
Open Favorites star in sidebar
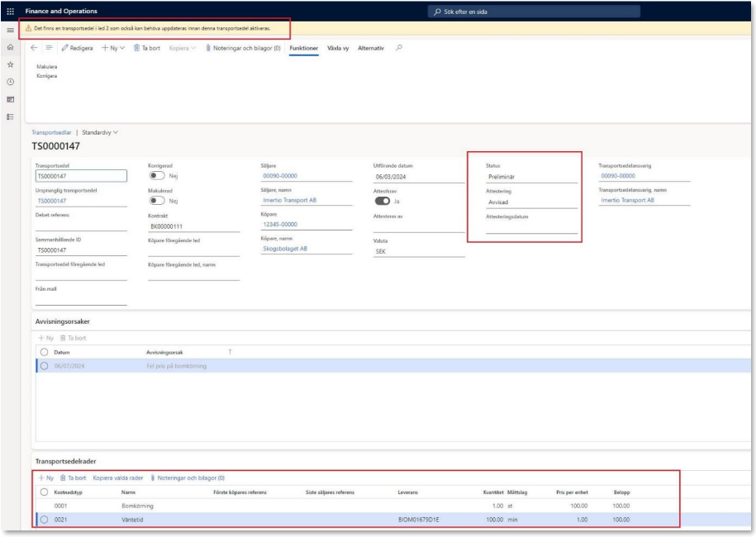10,64
